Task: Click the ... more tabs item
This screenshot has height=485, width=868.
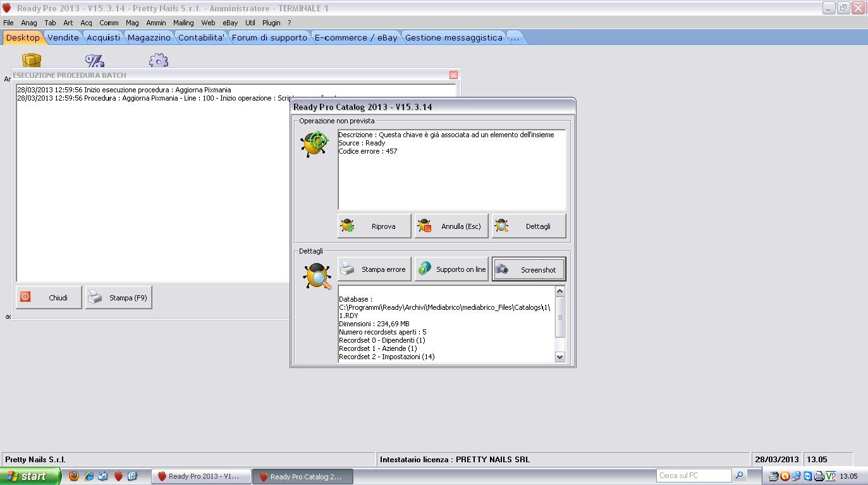Action: tap(515, 37)
